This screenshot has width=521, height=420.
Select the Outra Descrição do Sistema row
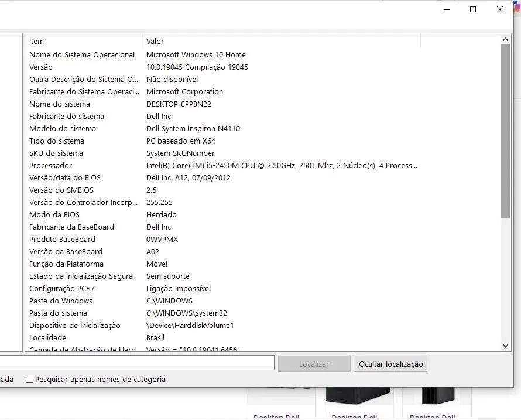[x=222, y=79]
